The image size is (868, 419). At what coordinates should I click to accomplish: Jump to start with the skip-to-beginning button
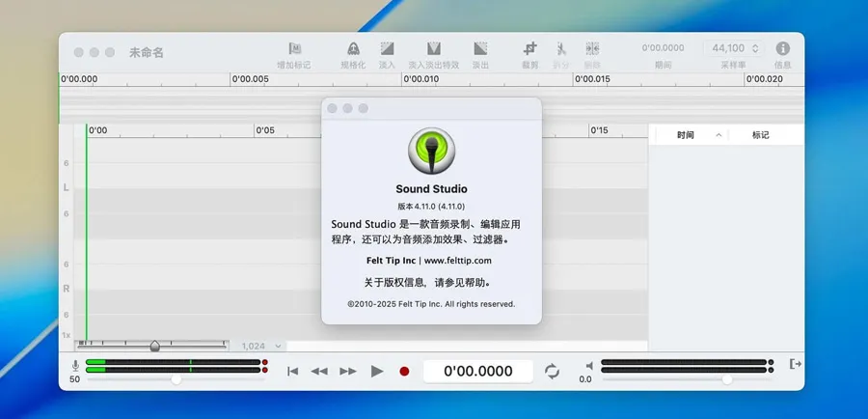click(x=293, y=371)
